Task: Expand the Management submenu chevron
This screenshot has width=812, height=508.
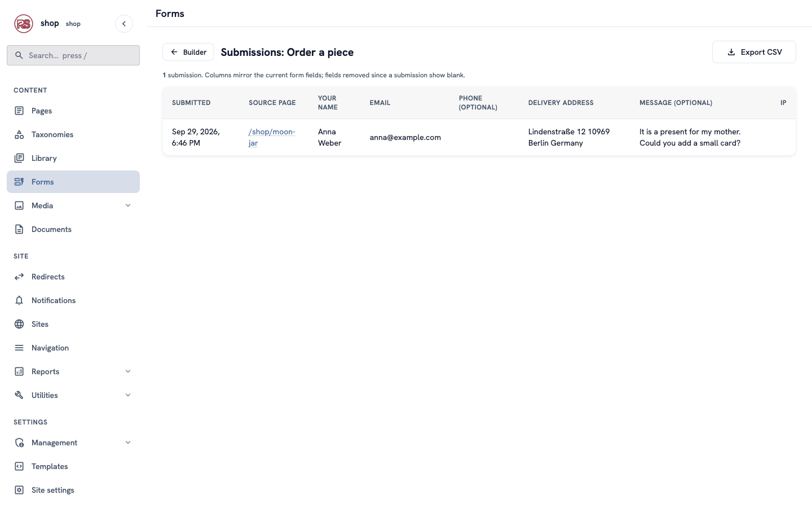Action: [128, 443]
